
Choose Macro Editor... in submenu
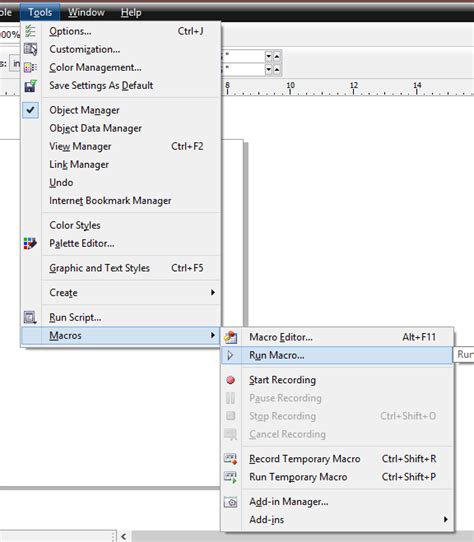pos(337,337)
